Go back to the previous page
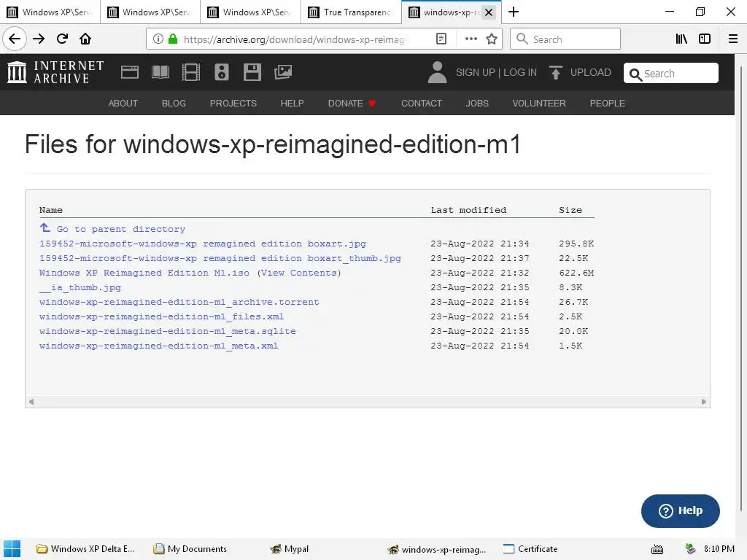 tap(15, 39)
